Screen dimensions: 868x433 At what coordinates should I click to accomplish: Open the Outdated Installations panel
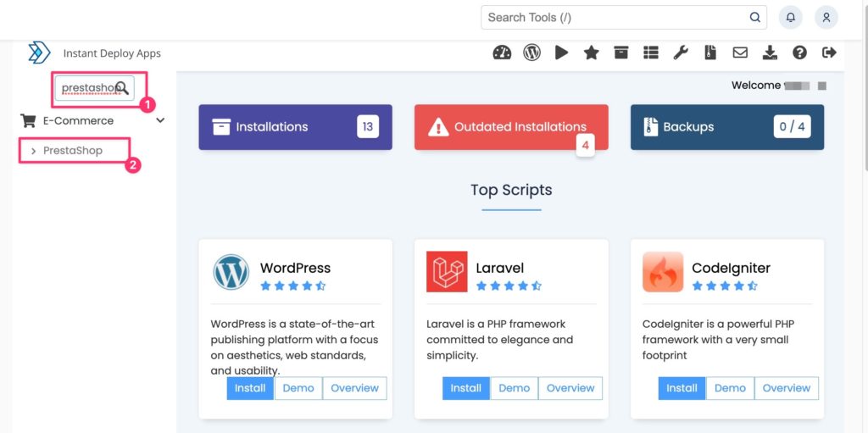(x=510, y=127)
